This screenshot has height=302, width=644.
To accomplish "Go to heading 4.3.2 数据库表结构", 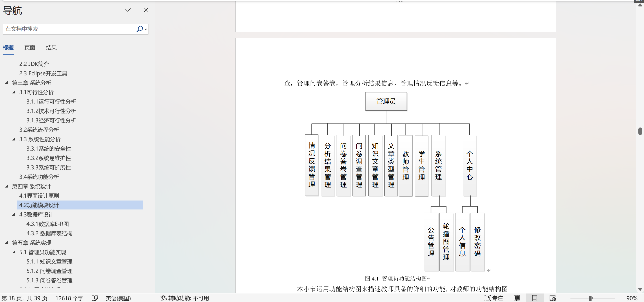I will [x=50, y=233].
